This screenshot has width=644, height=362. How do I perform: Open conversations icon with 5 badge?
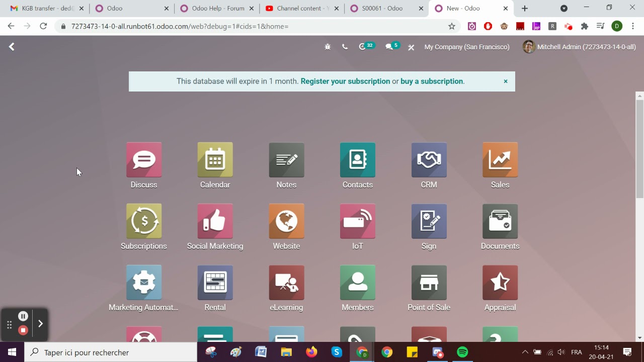[392, 46]
